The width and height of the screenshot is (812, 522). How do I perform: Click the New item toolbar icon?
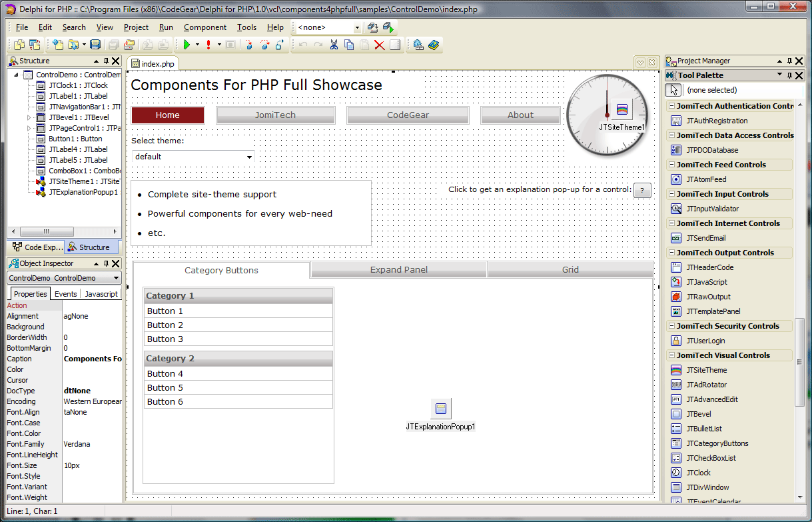[x=59, y=45]
